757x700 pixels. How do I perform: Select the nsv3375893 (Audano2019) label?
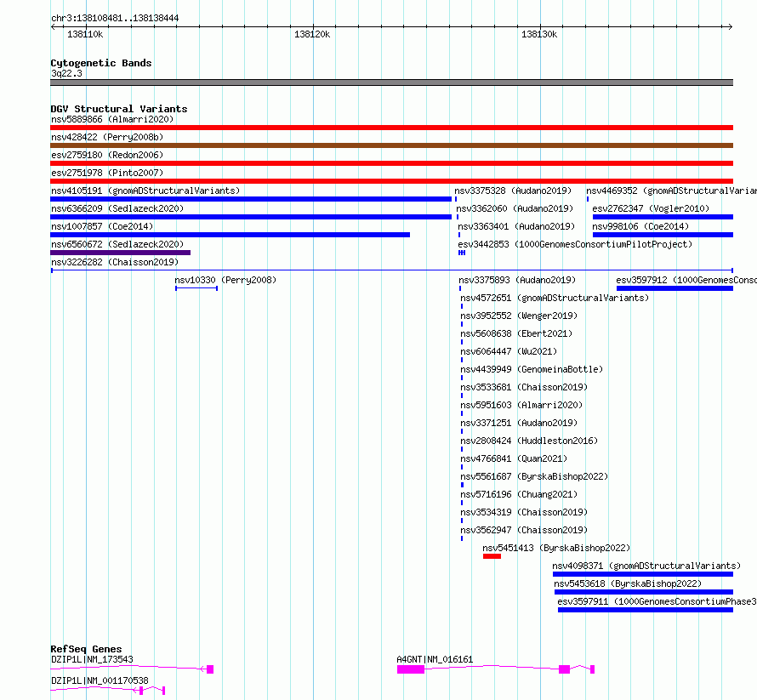tap(517, 280)
